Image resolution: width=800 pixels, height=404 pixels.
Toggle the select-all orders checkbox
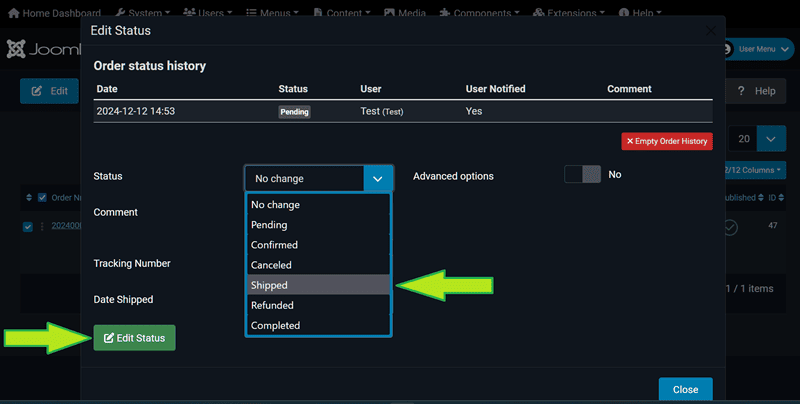pos(42,197)
